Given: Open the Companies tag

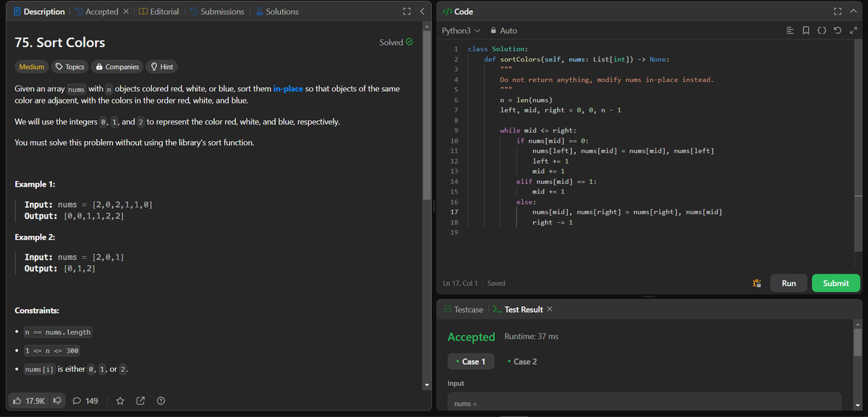Looking at the screenshot, I should pos(117,67).
